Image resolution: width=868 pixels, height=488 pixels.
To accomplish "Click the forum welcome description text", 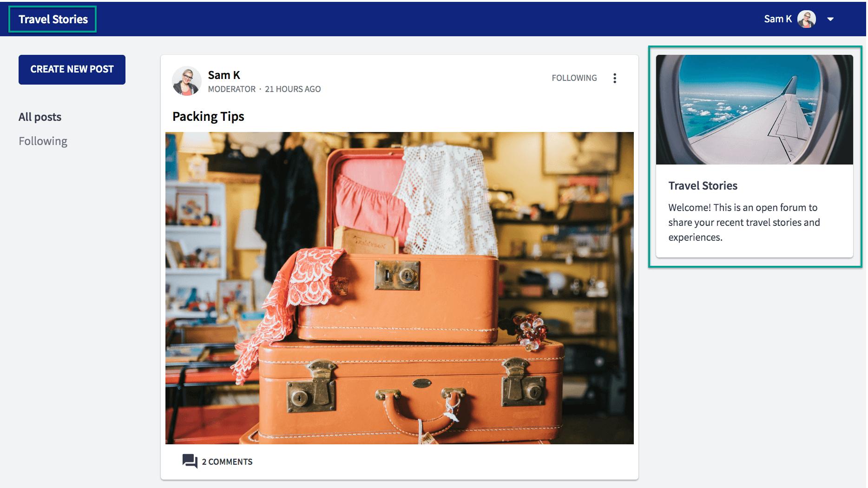I will [x=744, y=222].
